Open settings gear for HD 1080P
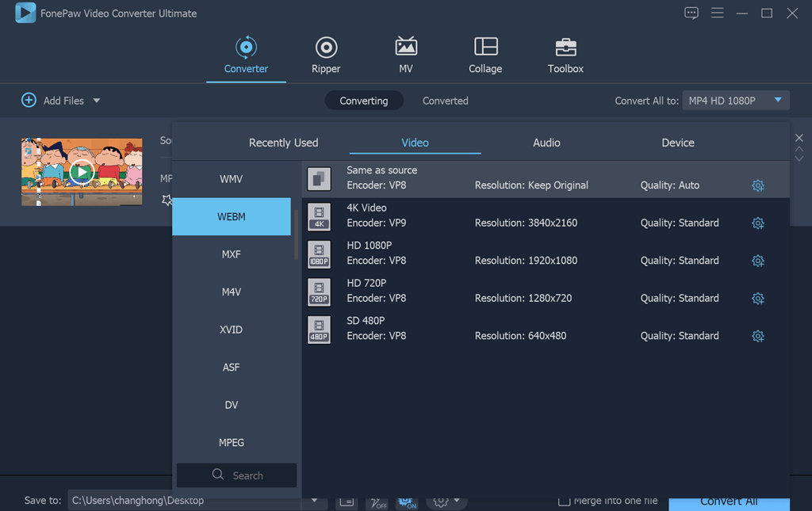This screenshot has width=812, height=511. [757, 261]
